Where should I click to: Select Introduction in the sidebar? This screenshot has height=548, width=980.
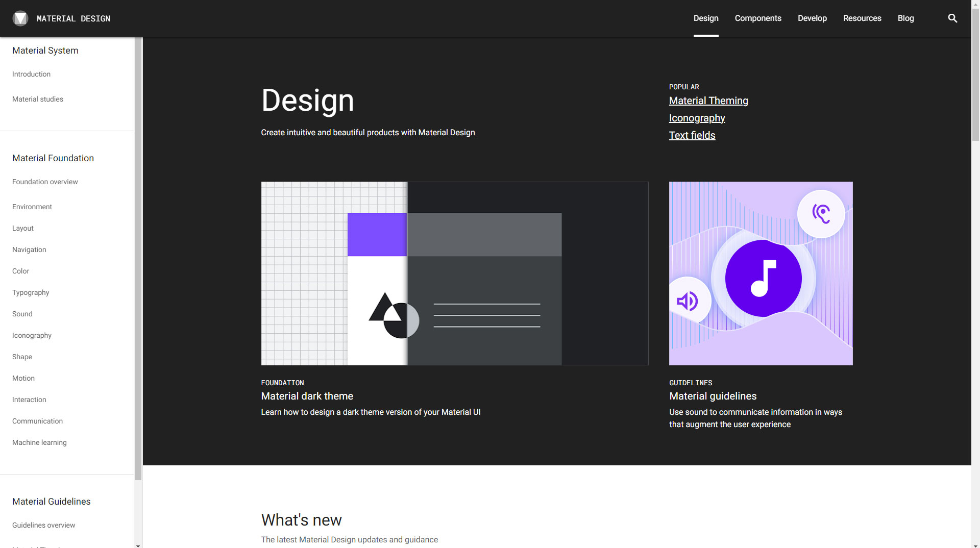click(31, 74)
